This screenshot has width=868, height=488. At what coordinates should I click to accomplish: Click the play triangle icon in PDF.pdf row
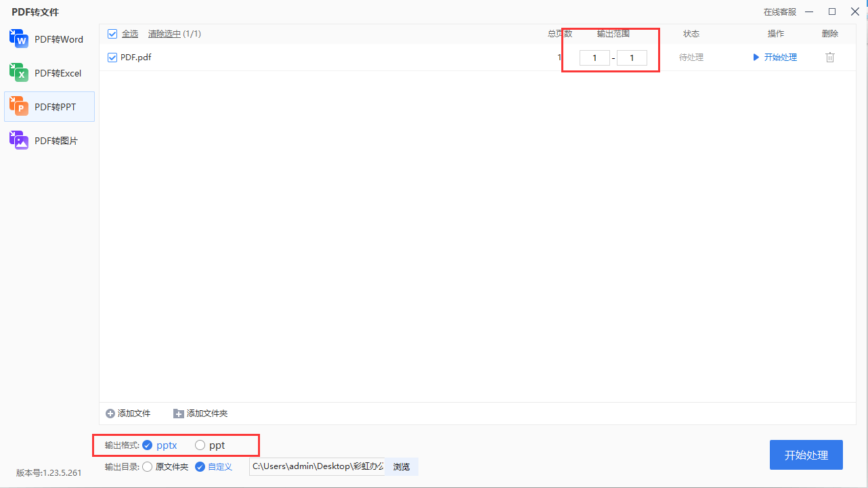pyautogui.click(x=756, y=58)
